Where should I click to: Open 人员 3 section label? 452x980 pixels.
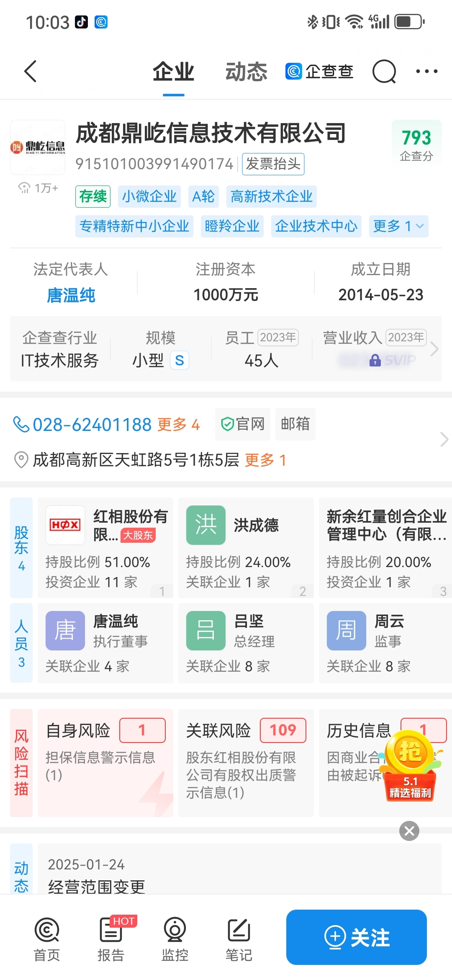pos(21,643)
